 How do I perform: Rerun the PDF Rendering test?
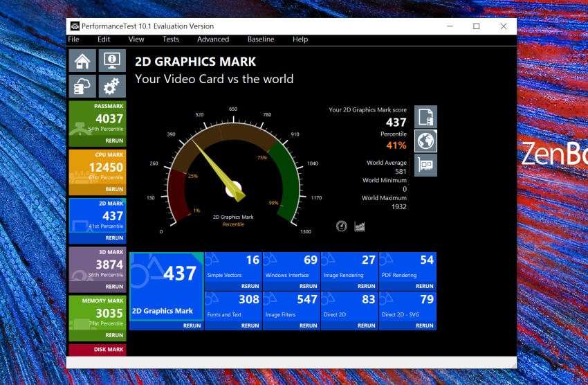[x=425, y=286]
